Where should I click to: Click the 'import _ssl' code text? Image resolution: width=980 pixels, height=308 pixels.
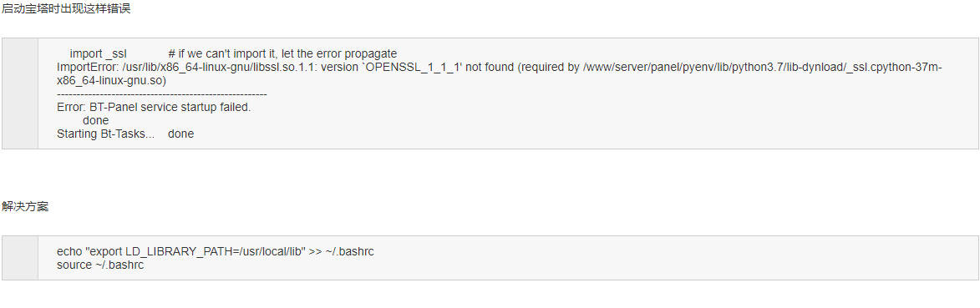coord(98,53)
